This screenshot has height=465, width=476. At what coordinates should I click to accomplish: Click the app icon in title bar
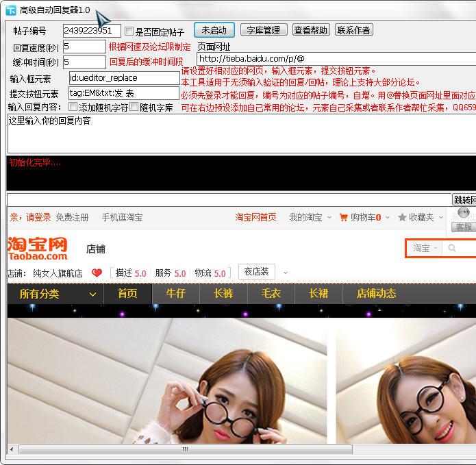10,10
